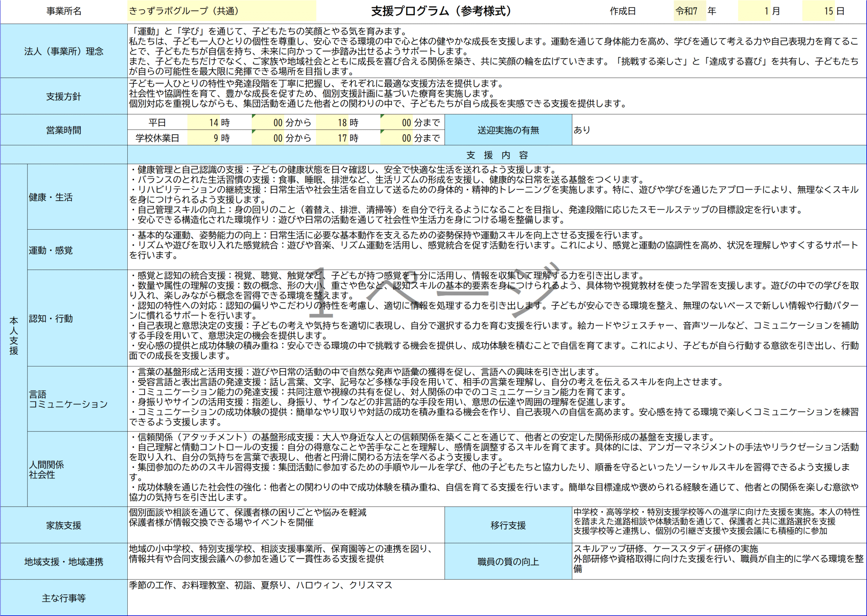The image size is (867, 616).
Task: Select the 健康・生活 category cell
Action: coord(77,197)
